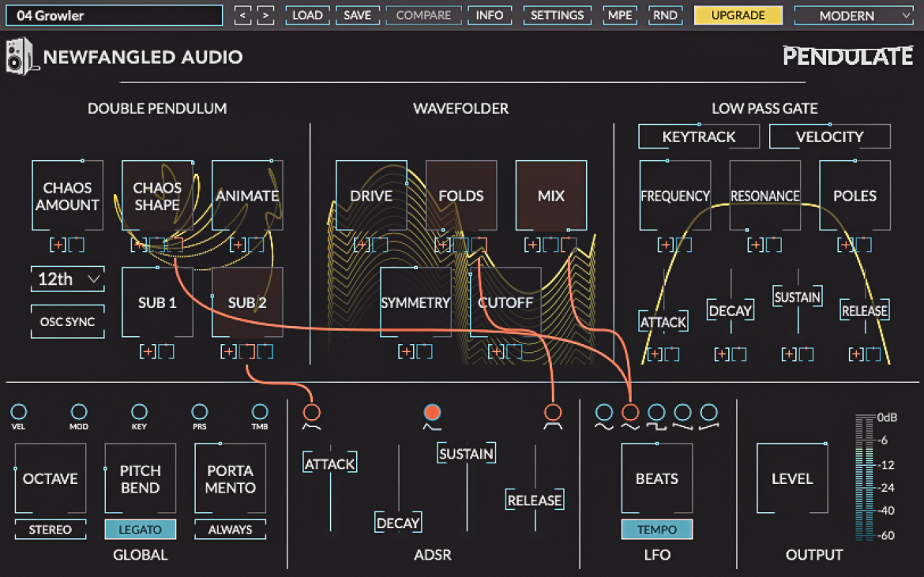Open the INFO panel
924x577 pixels.
click(490, 15)
